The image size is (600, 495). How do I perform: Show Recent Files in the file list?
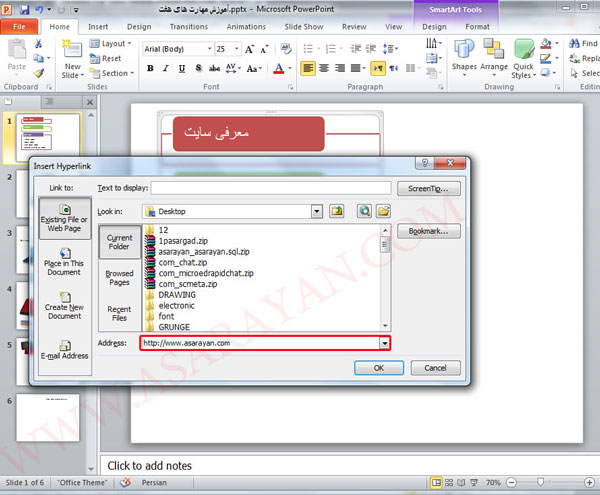pyautogui.click(x=119, y=311)
